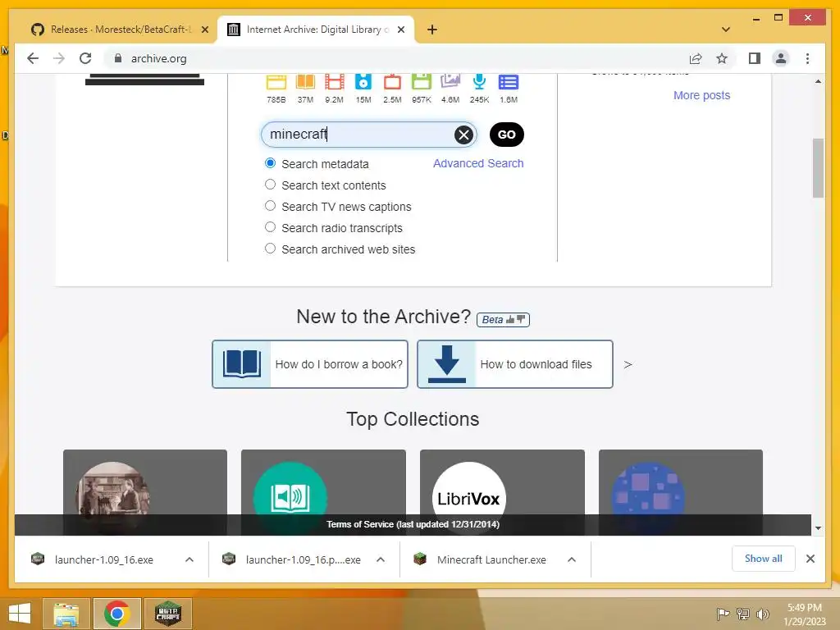Open the microphone concerts icon labeled 245K
840x630 pixels.
click(479, 82)
